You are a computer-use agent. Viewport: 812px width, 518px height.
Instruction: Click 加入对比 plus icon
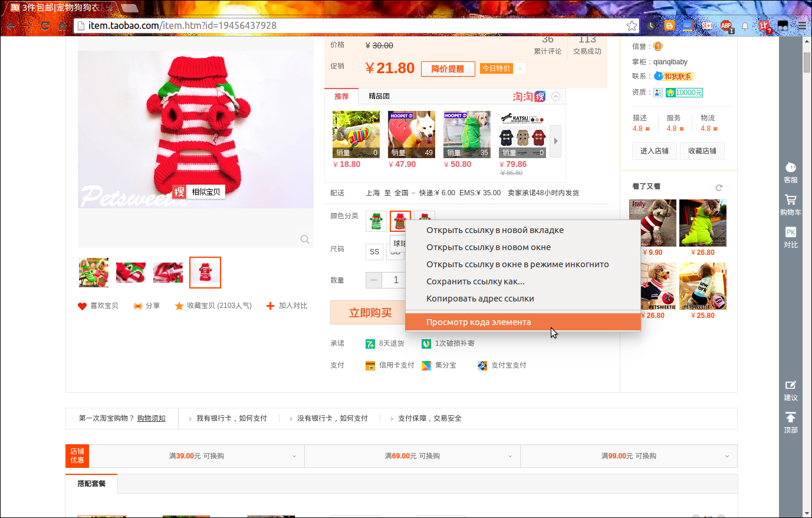click(270, 306)
